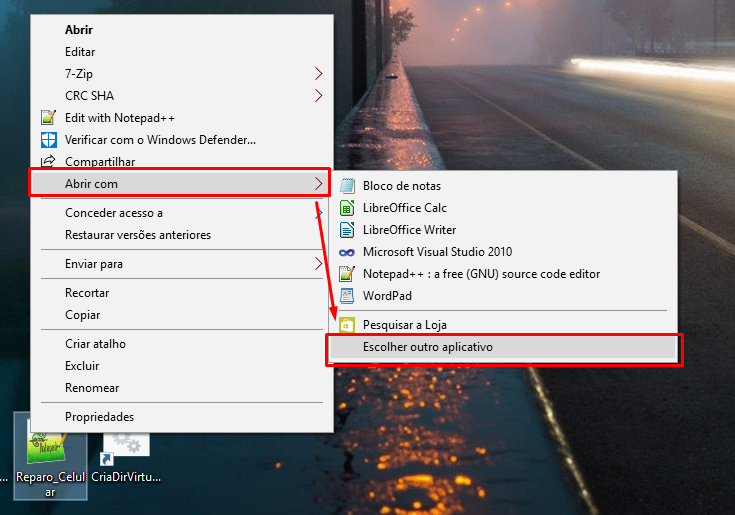The image size is (735, 515).
Task: Choose Excluir from the context menu
Action: (x=182, y=366)
